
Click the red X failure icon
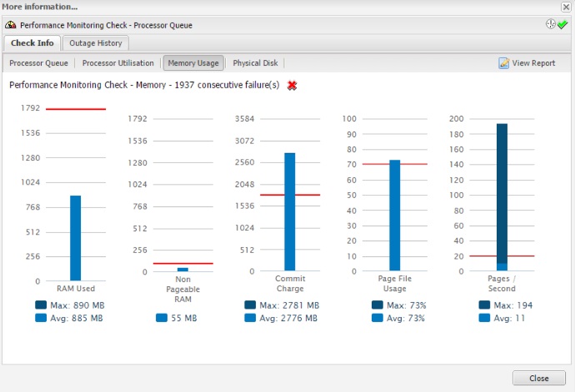coord(292,86)
